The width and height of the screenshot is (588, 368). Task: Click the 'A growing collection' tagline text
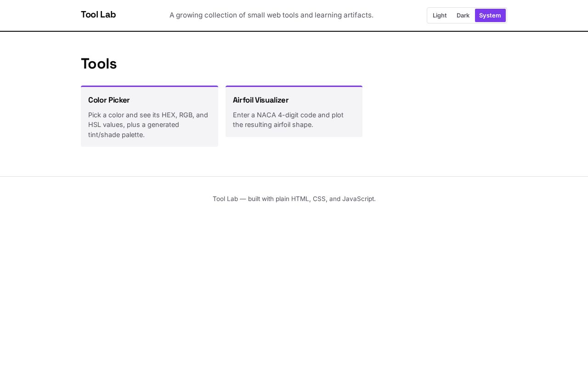click(x=271, y=15)
